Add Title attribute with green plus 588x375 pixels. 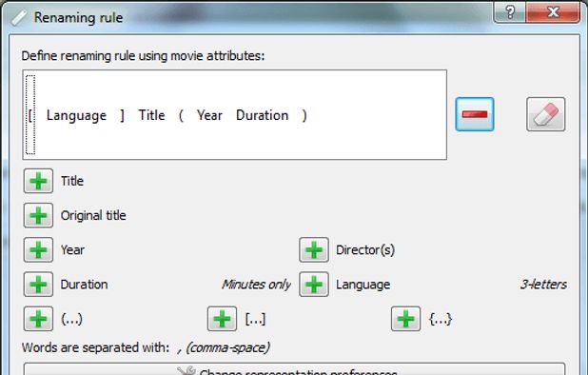point(38,181)
